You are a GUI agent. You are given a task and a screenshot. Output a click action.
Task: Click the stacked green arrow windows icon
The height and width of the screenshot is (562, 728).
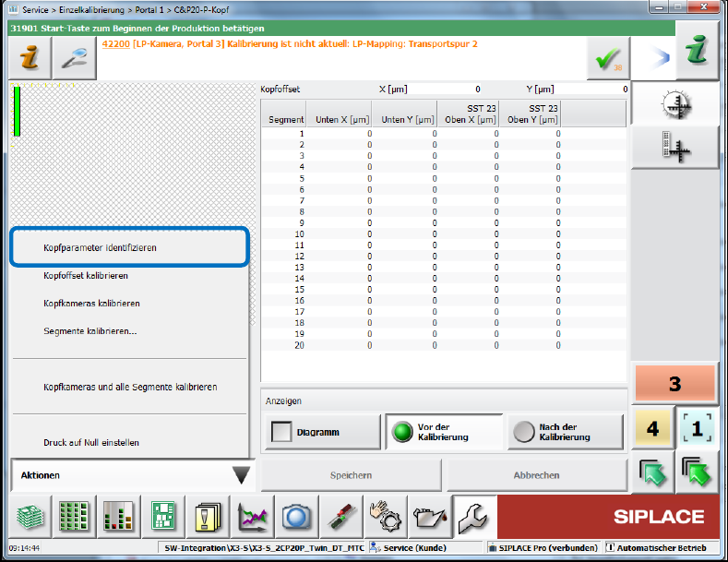[x=697, y=472]
